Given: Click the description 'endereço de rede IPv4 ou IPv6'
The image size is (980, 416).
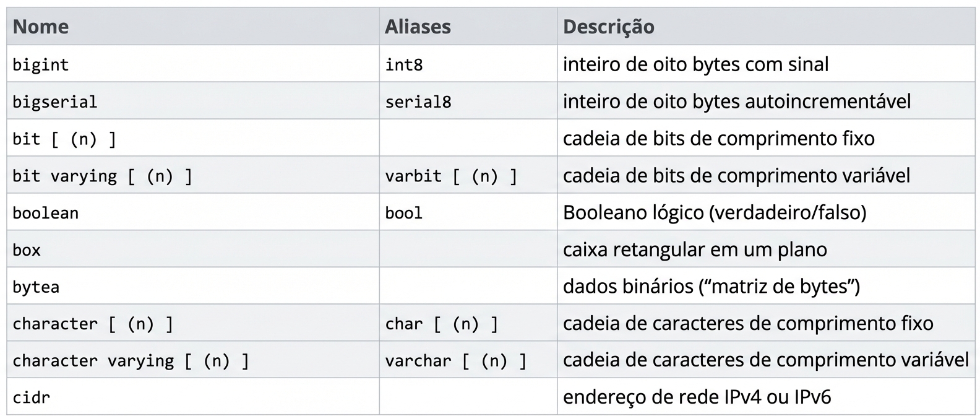Looking at the screenshot, I should pos(697,397).
